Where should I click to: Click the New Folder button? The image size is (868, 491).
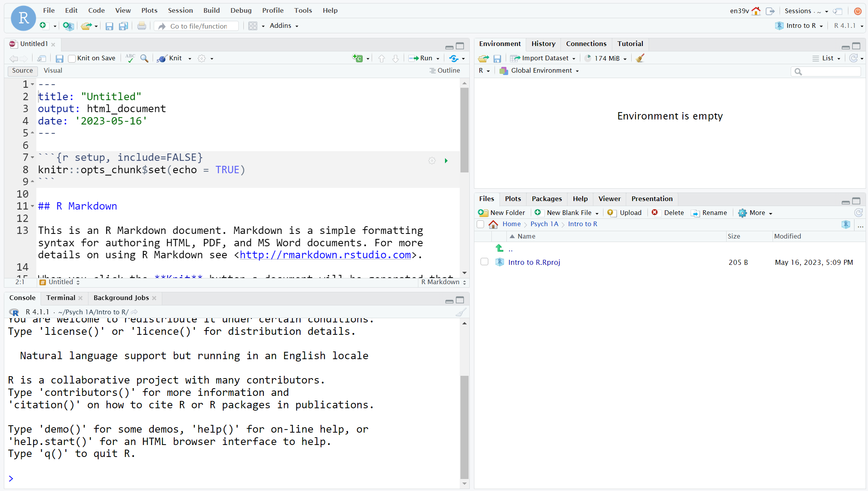click(501, 213)
